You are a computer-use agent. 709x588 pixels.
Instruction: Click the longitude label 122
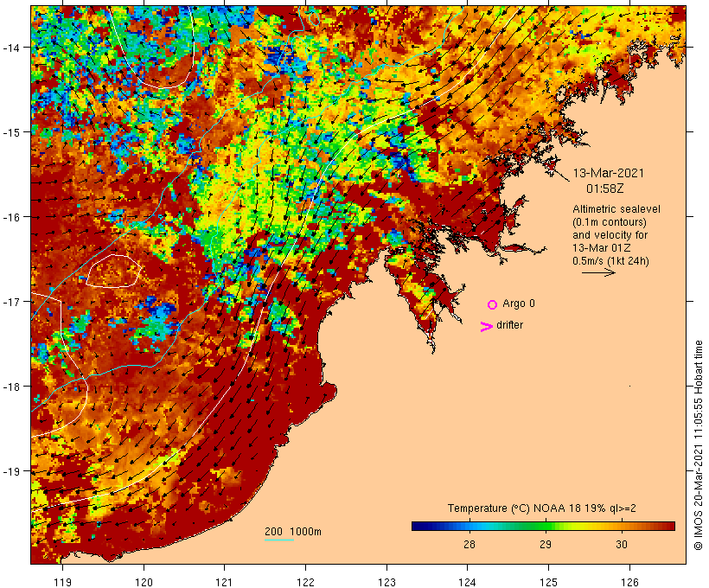point(306,582)
